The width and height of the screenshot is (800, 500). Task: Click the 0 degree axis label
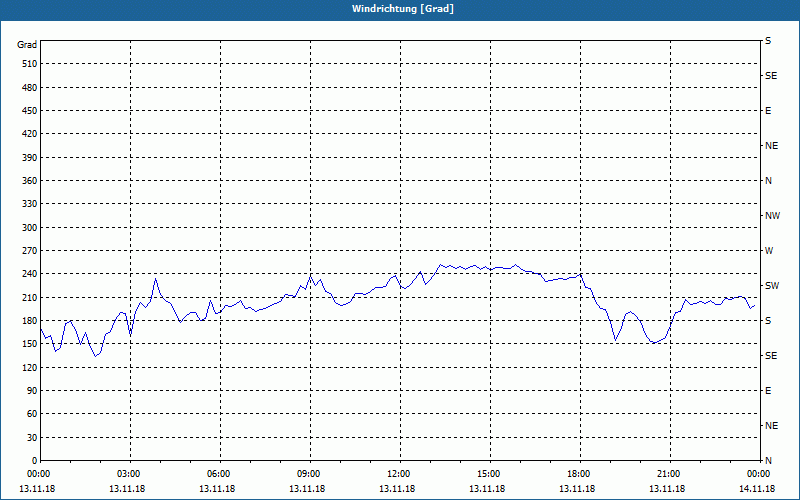click(35, 460)
